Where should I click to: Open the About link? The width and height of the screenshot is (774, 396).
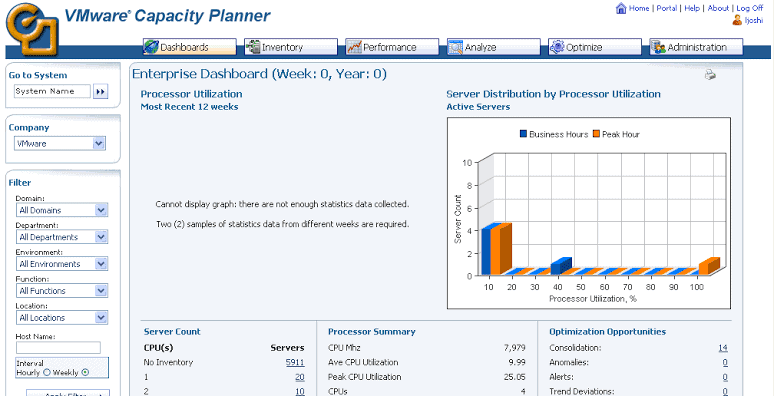718,8
